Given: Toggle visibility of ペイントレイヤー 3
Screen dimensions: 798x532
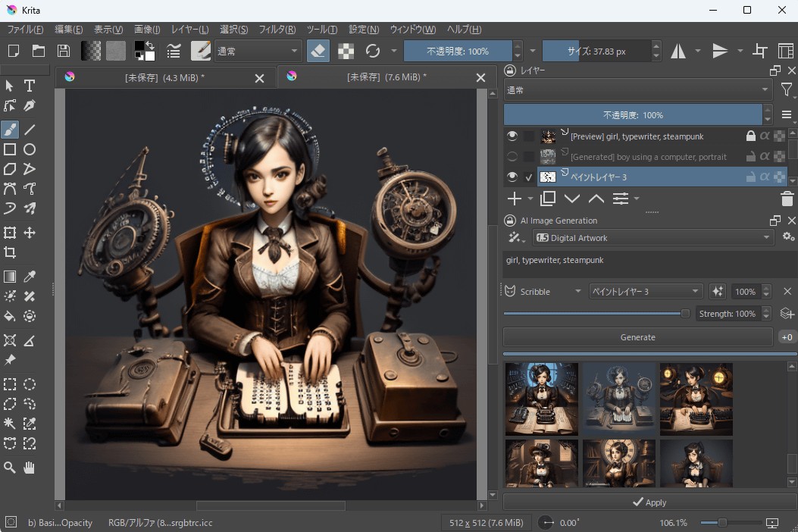Looking at the screenshot, I should click(x=512, y=177).
